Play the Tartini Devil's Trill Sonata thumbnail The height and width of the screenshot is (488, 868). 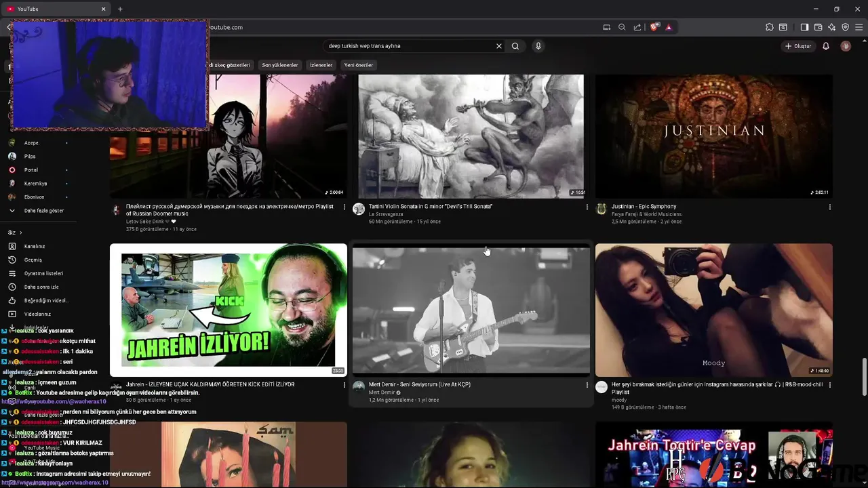click(x=471, y=136)
